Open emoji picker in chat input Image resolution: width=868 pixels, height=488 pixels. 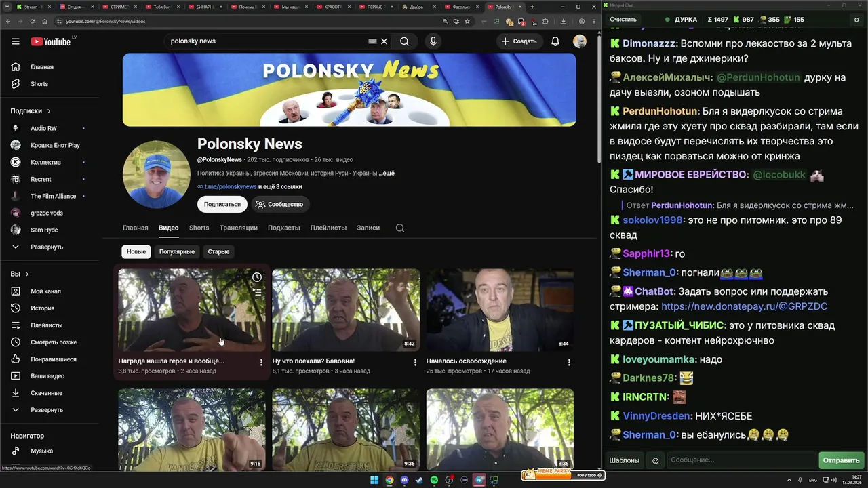(655, 460)
